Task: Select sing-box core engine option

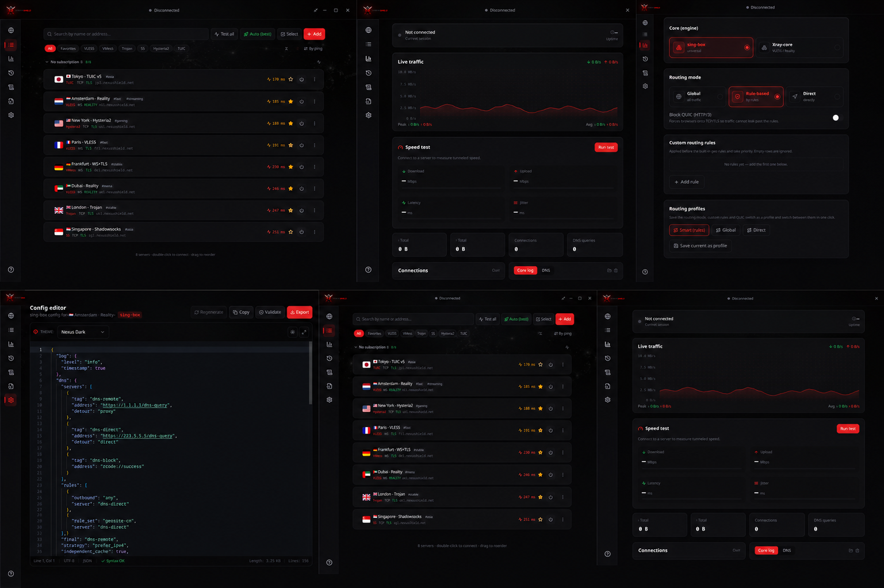Action: pos(711,47)
